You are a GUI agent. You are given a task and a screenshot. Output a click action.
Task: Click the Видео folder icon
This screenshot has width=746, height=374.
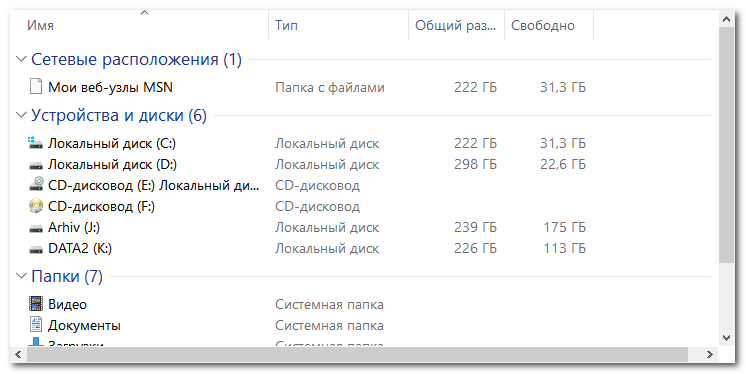point(36,304)
